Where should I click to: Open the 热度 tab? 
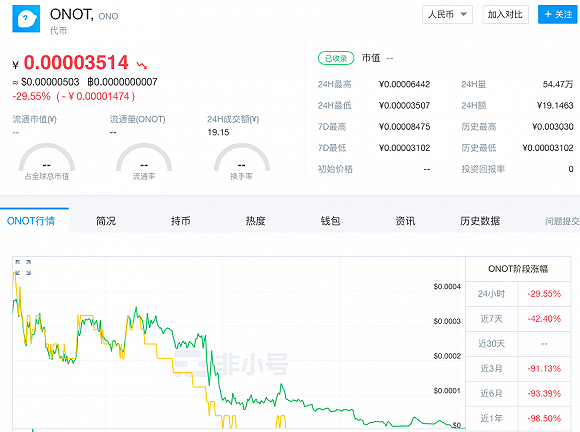255,221
